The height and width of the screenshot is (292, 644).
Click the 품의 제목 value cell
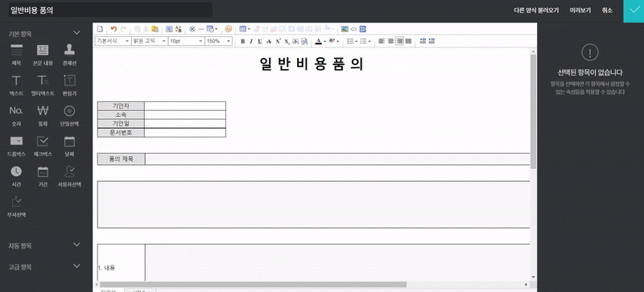[337, 159]
